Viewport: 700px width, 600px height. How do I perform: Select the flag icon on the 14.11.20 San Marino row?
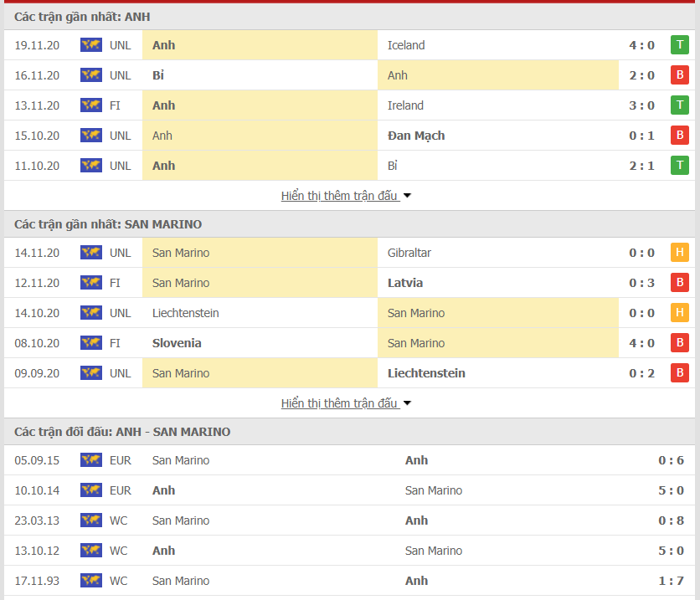pyautogui.click(x=90, y=253)
